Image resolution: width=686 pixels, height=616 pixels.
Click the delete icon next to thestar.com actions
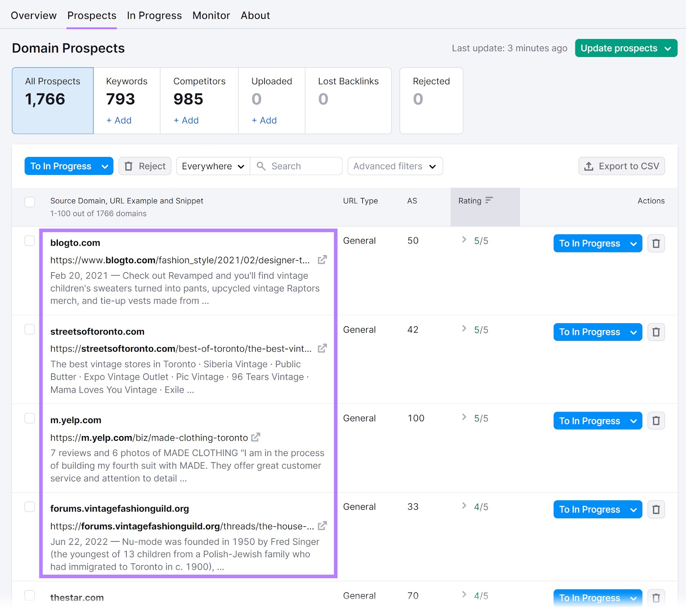tap(656, 598)
